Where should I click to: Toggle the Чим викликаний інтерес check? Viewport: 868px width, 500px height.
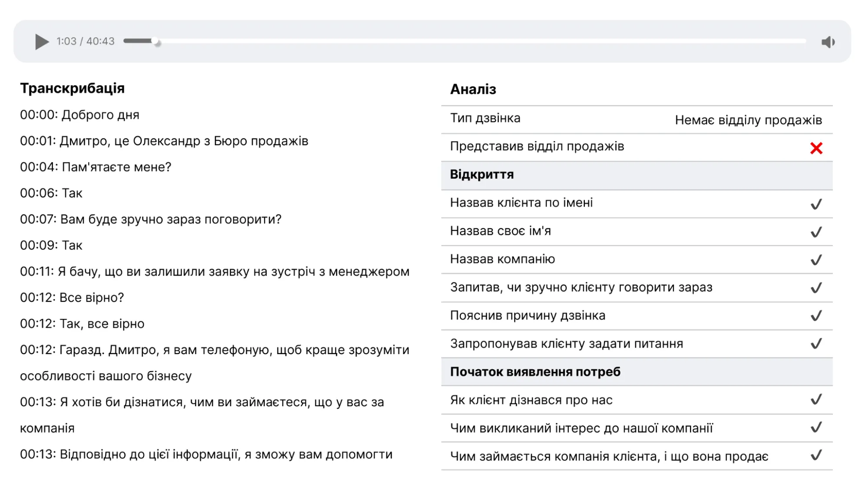pyautogui.click(x=816, y=428)
